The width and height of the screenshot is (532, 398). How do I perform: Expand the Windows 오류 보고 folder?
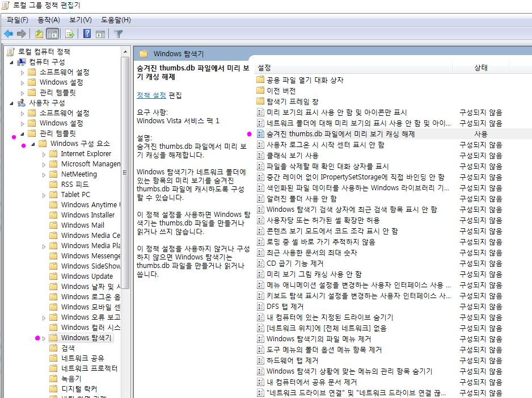[44, 318]
